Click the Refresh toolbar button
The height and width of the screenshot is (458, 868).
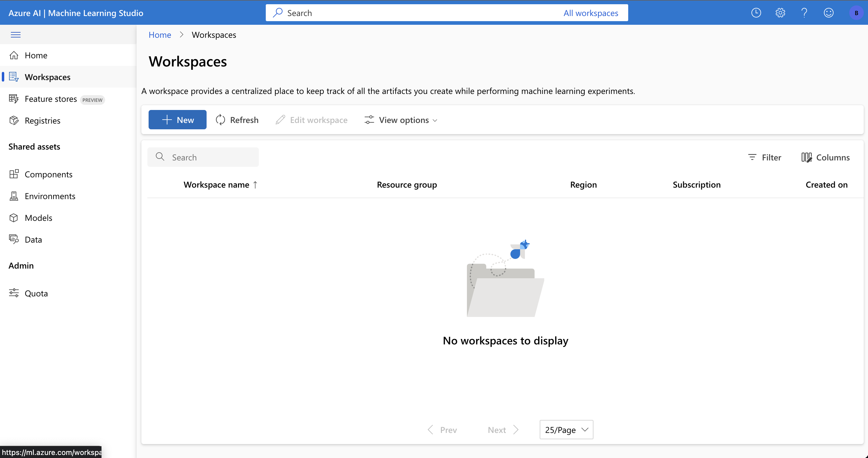pyautogui.click(x=237, y=120)
